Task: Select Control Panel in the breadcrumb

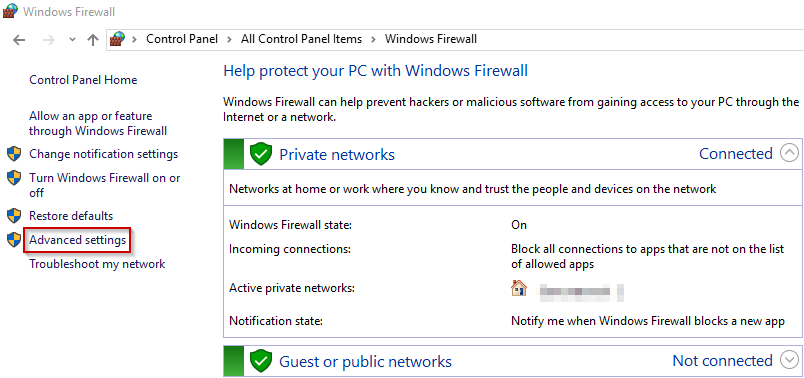Action: coord(182,39)
